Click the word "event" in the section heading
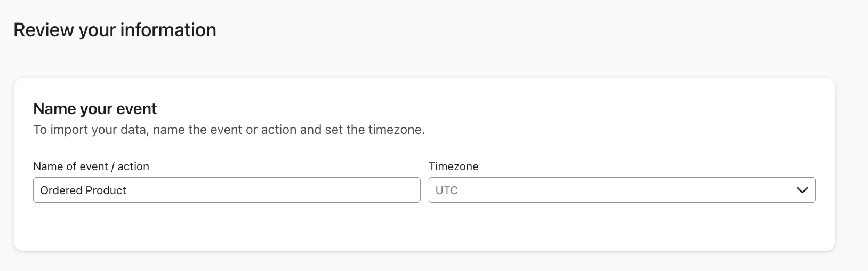This screenshot has width=868, height=271. [x=137, y=109]
